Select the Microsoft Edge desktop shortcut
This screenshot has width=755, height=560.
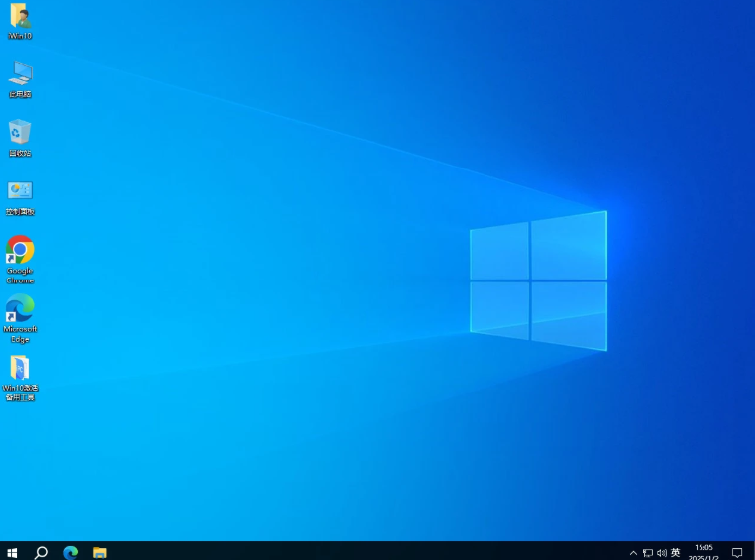(20, 318)
